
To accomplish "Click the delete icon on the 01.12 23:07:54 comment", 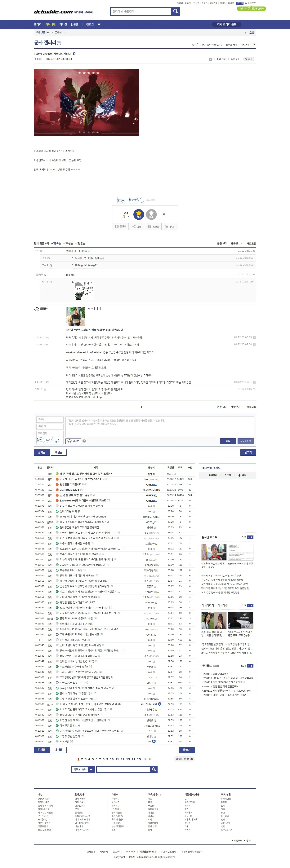I will pos(254,345).
